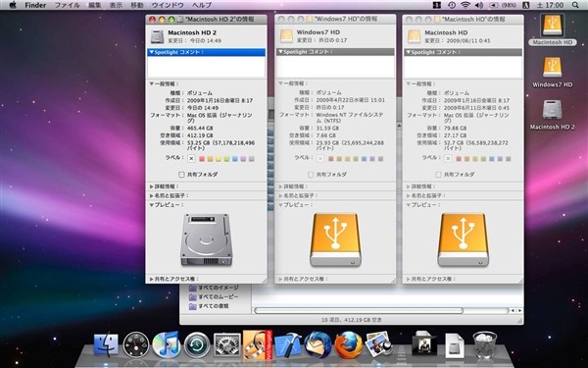588x368 pixels.
Task: Clear label with X in Macintosh HD window
Action: coord(448,158)
